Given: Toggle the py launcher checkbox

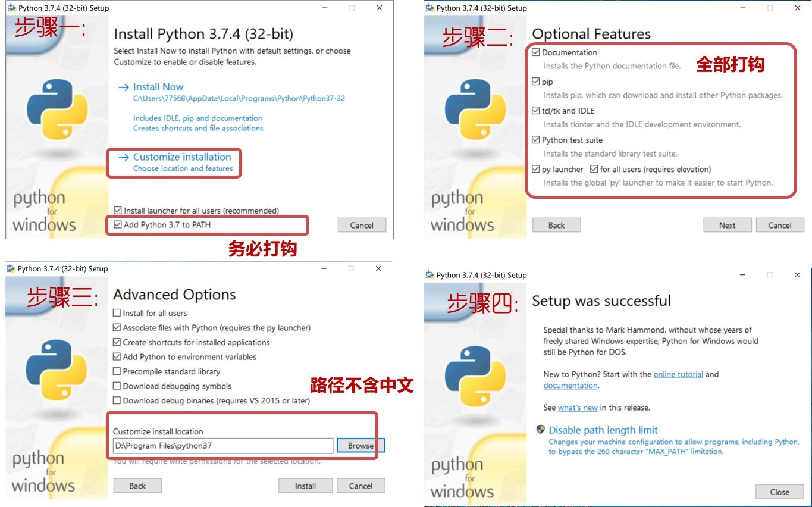Looking at the screenshot, I should pos(536,169).
